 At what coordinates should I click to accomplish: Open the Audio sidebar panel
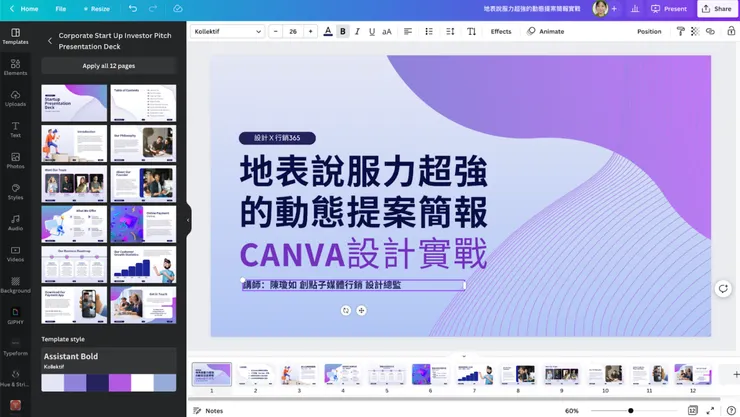(x=15, y=223)
